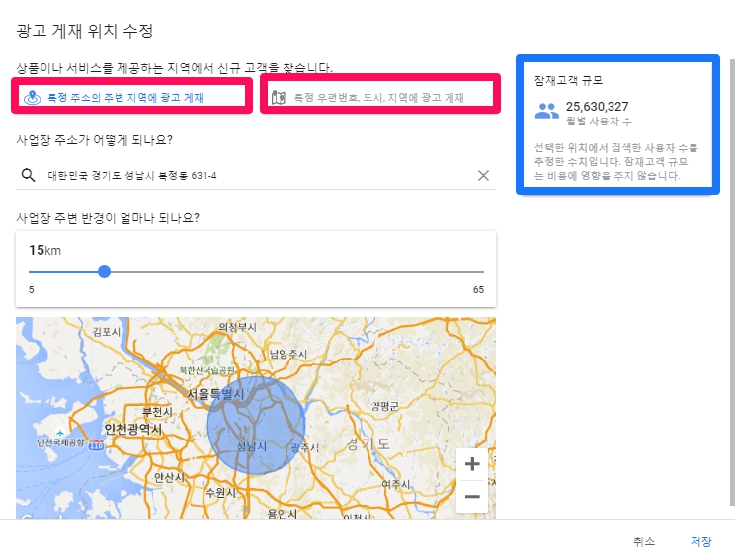Click the blue radius circle on the map
This screenshot has height=560, width=735.
pyautogui.click(x=257, y=426)
